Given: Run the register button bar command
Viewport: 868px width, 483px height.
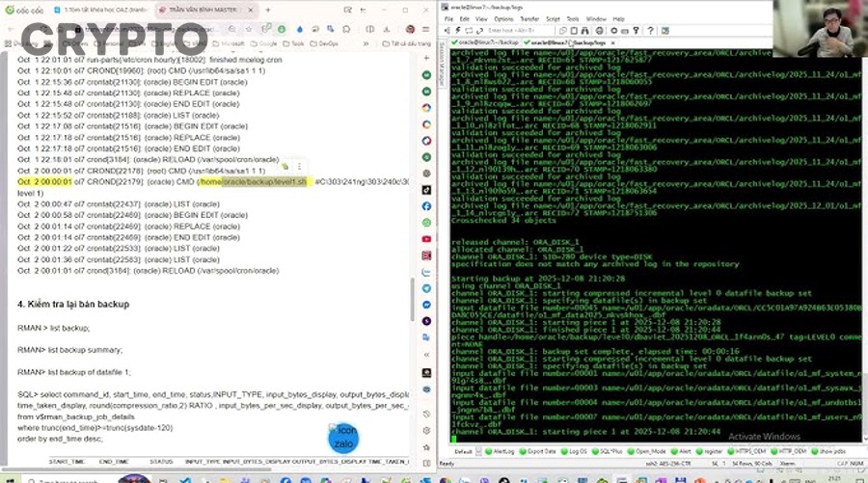Looking at the screenshot, I should click(709, 451).
